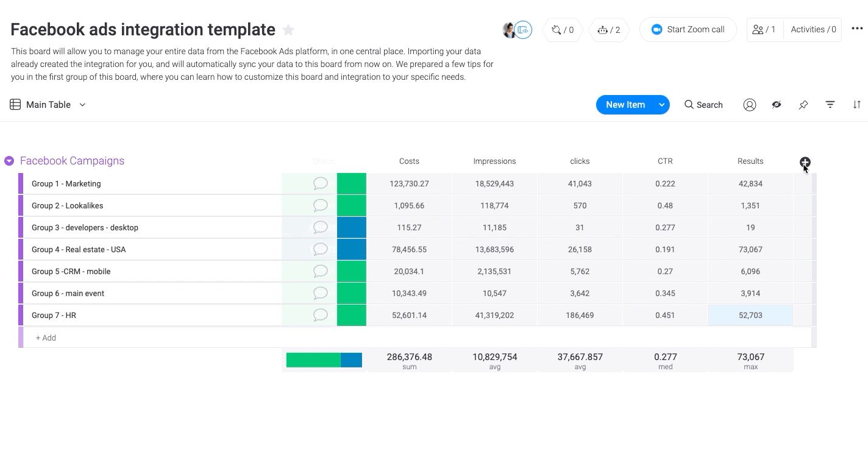Add a new column with plus icon
This screenshot has height=474, width=868.
pyautogui.click(x=805, y=162)
